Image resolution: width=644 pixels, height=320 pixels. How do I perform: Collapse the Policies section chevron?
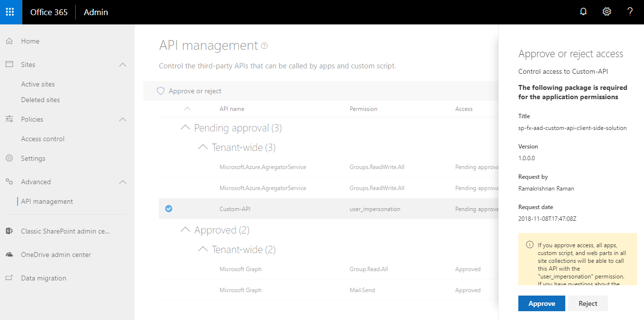tap(123, 119)
